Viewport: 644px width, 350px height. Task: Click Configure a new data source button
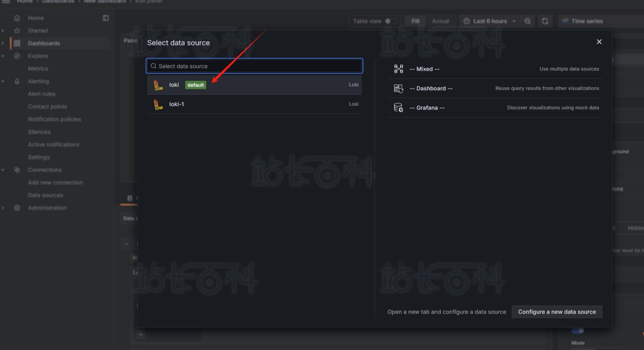click(557, 312)
